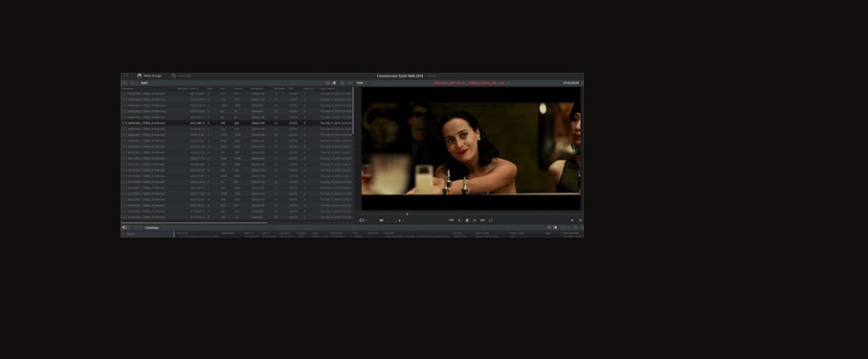This screenshot has width=868, height=359.
Task: Open the viewer mode selector icon
Action: tap(362, 220)
